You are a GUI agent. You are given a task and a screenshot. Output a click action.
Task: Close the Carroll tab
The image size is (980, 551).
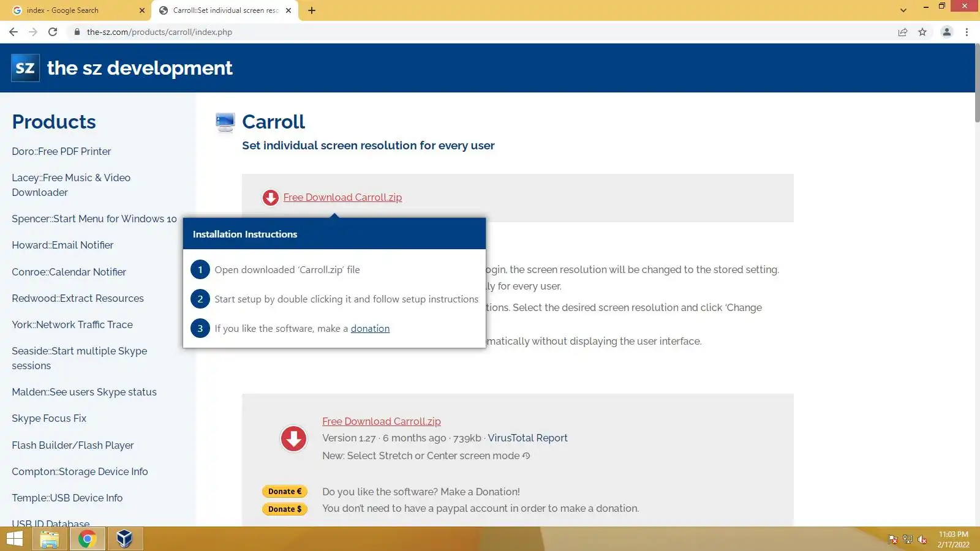pos(288,10)
